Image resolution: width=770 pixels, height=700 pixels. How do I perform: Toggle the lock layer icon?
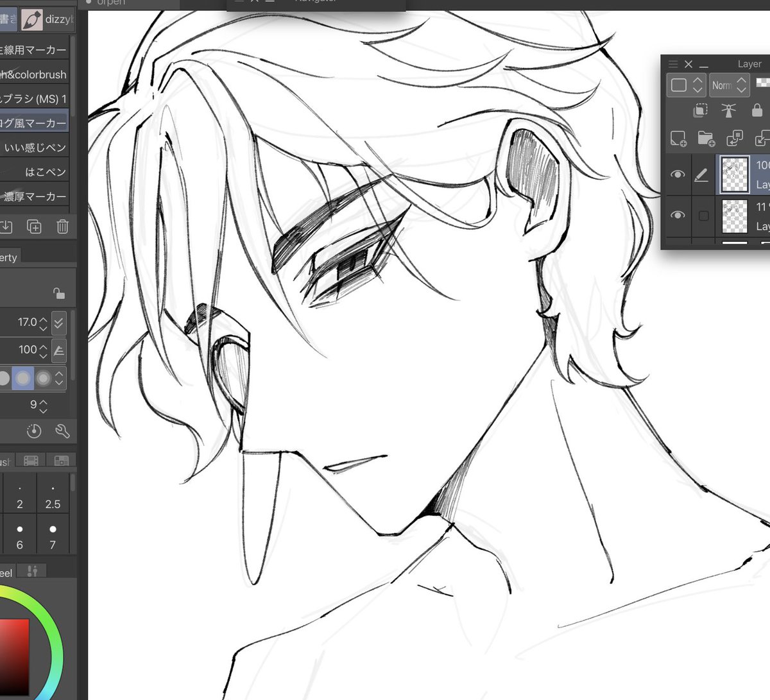click(757, 110)
